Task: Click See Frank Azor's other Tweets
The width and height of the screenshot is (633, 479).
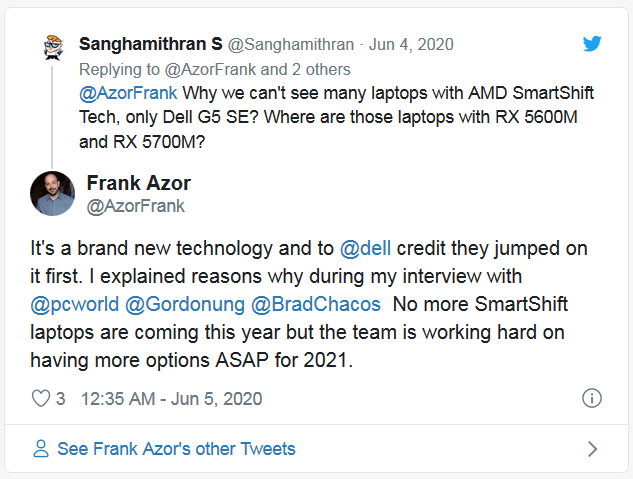Action: pos(176,449)
